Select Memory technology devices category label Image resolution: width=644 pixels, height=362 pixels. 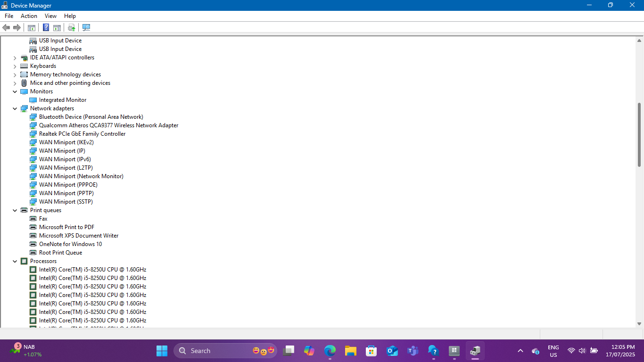[66, 74]
